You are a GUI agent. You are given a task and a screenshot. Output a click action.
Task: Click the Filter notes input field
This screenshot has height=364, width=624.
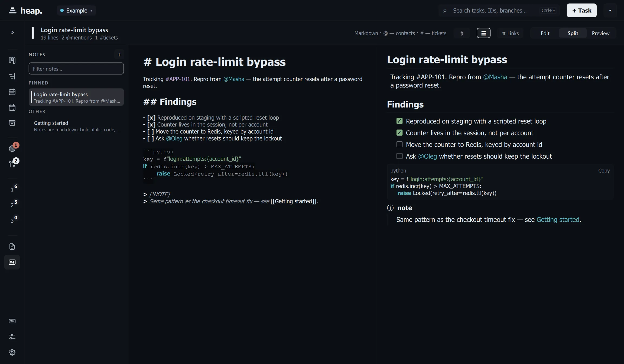click(76, 69)
